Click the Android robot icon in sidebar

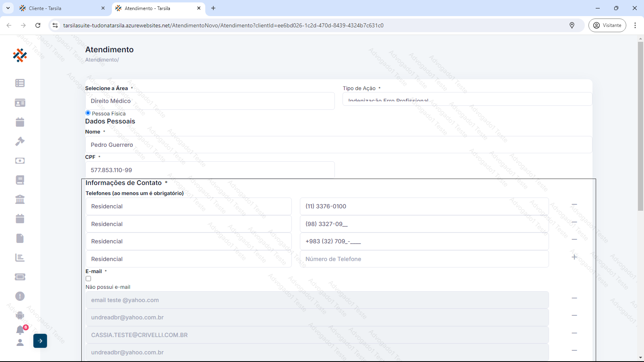coord(20,315)
